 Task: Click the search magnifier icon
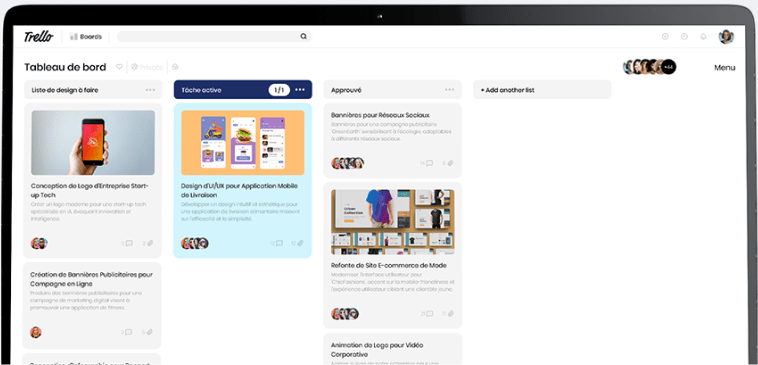(304, 36)
